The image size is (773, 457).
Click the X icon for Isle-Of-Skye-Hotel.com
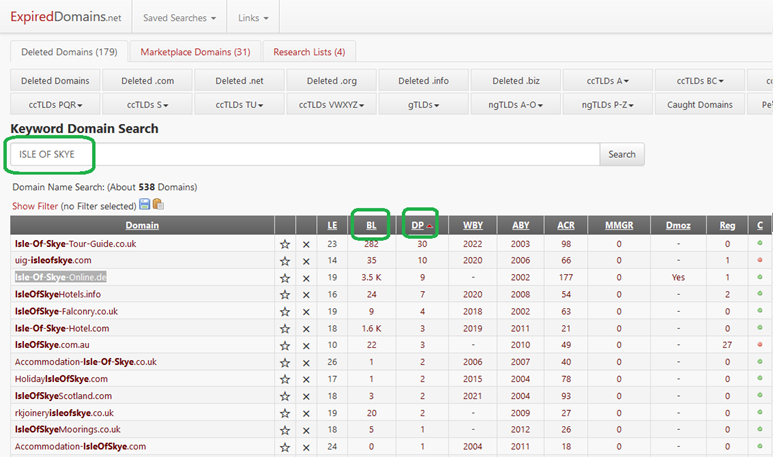(x=306, y=329)
